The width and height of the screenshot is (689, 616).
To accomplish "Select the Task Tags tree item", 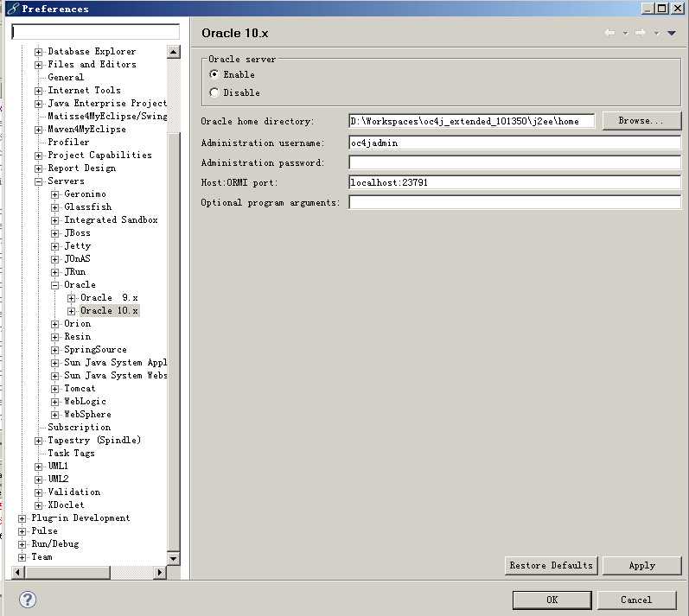I will (71, 453).
